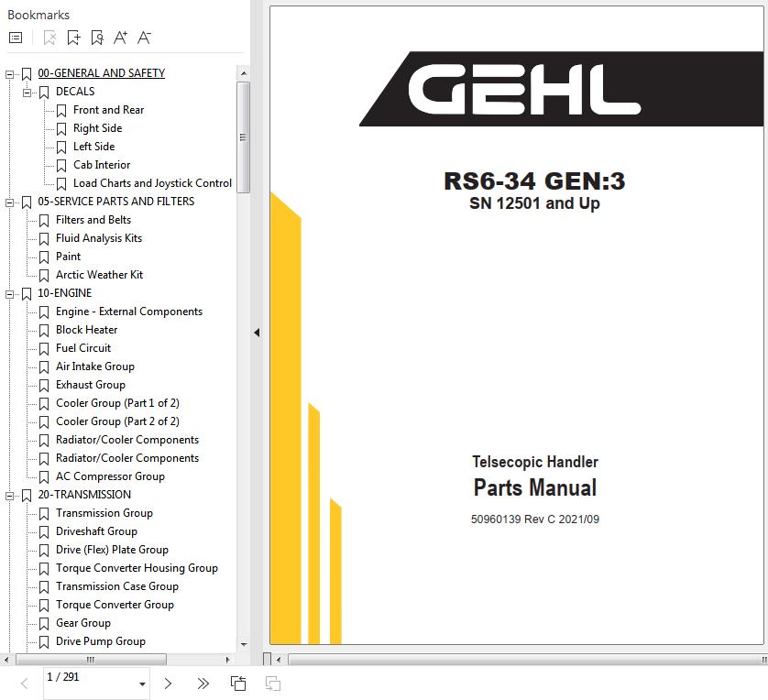768x700 pixels.
Task: Decrease bookmark text size
Action: point(144,38)
